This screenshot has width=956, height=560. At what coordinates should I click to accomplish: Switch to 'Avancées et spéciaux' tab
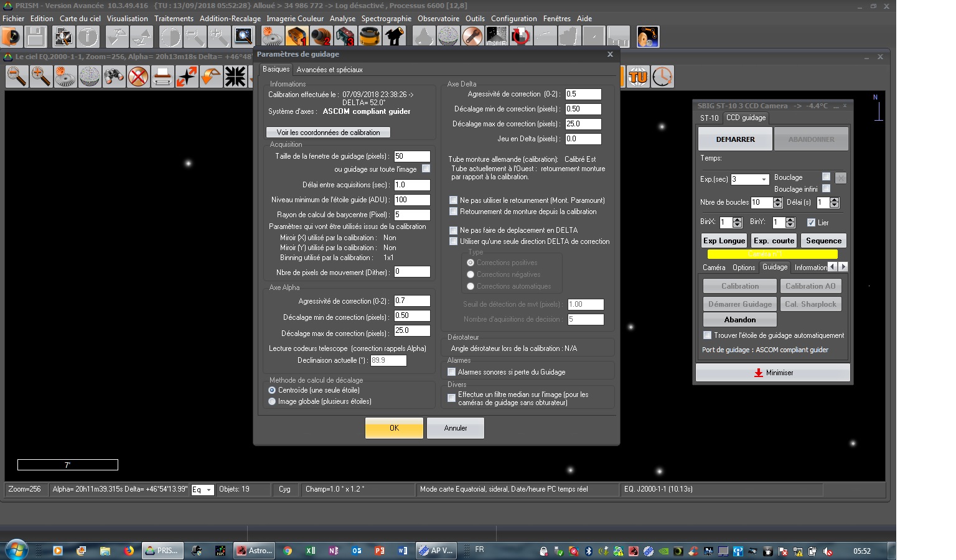pyautogui.click(x=329, y=70)
